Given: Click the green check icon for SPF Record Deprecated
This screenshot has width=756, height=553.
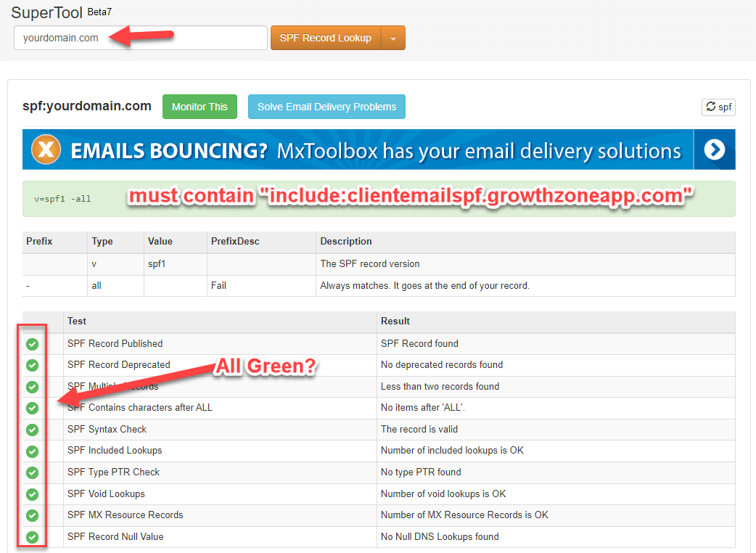Looking at the screenshot, I should [x=32, y=365].
